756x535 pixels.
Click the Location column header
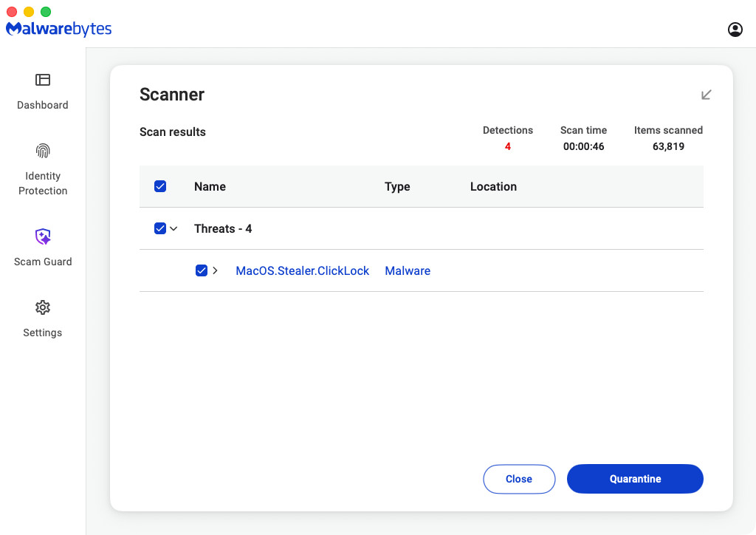tap(493, 187)
